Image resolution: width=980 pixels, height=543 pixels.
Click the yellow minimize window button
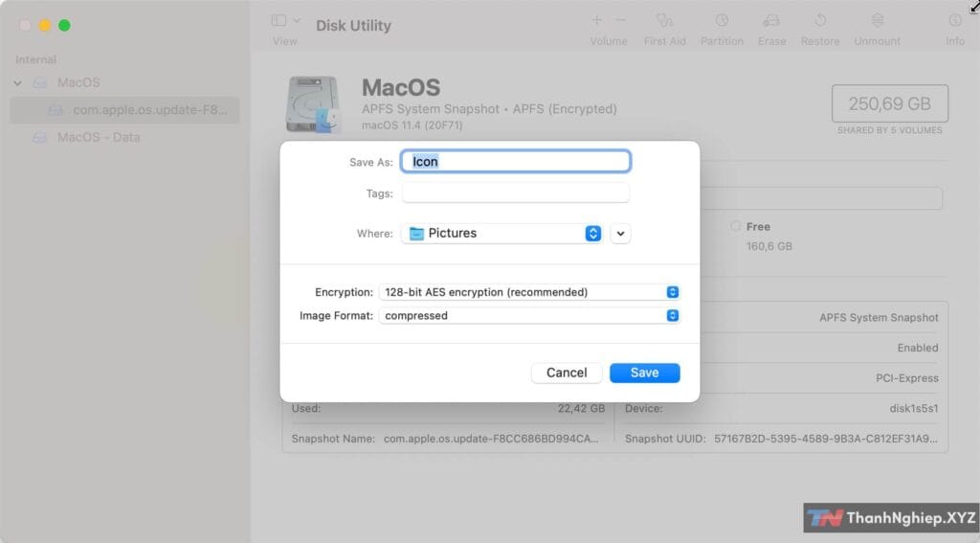[x=45, y=26]
